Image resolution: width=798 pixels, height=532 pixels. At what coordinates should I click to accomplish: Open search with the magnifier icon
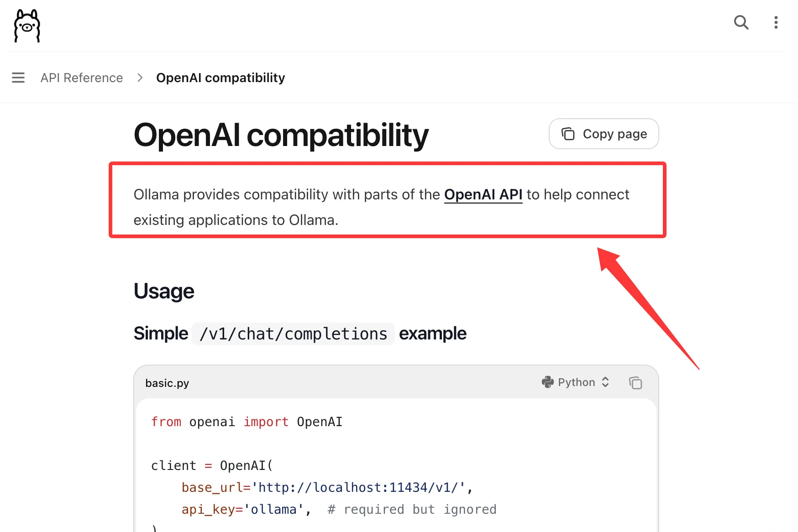(741, 22)
